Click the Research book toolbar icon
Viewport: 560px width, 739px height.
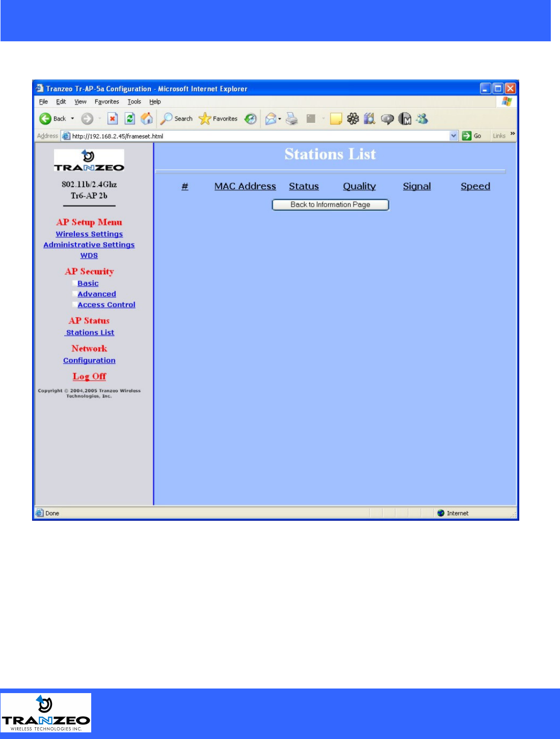click(369, 119)
